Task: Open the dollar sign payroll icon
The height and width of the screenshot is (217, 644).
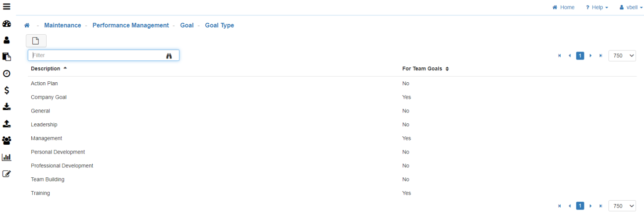Action: [7, 90]
